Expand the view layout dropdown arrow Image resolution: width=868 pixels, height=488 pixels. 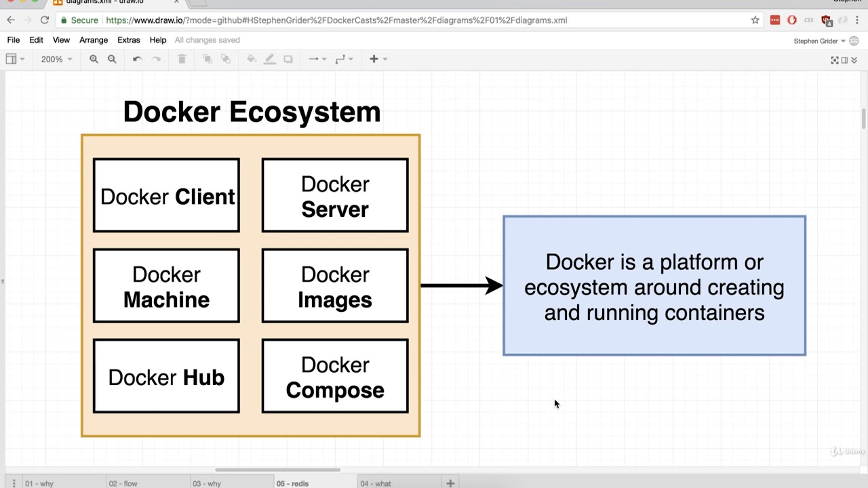point(22,59)
